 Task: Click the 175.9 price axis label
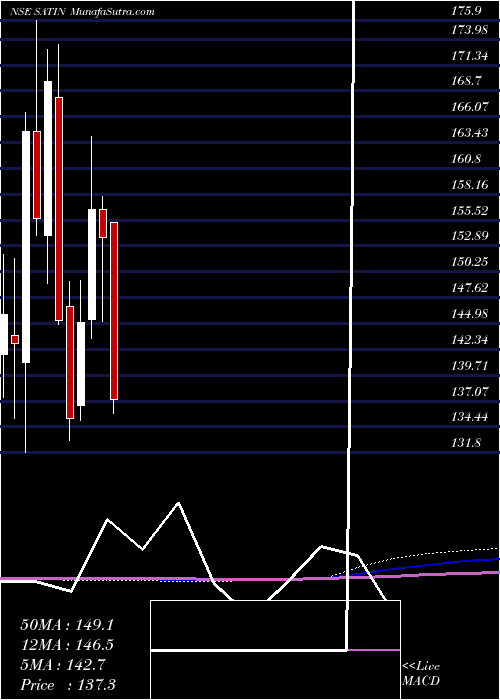pyautogui.click(x=467, y=12)
